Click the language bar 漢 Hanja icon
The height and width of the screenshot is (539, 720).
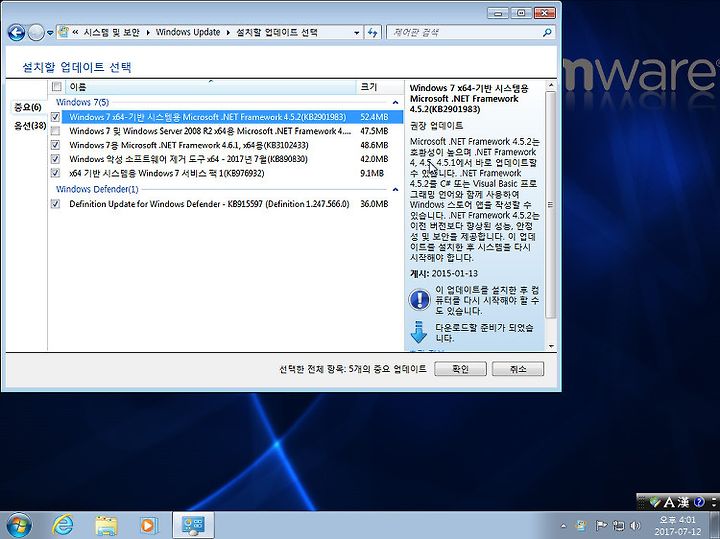(683, 503)
